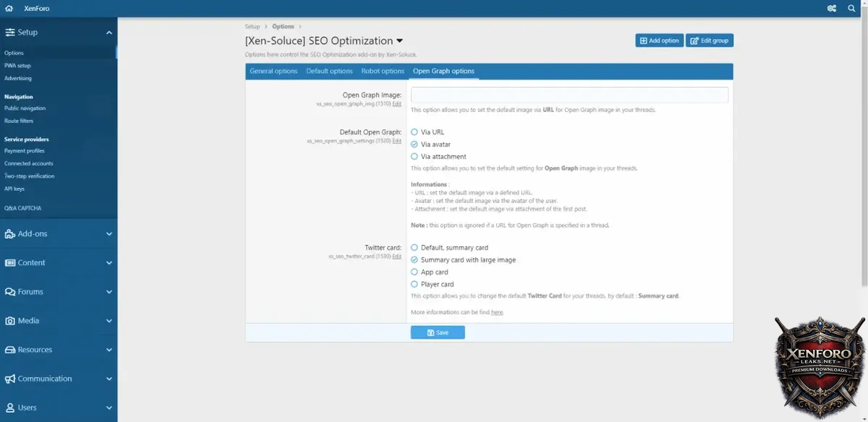The width and height of the screenshot is (868, 422).
Task: Open the Robot options tab
Action: point(383,72)
